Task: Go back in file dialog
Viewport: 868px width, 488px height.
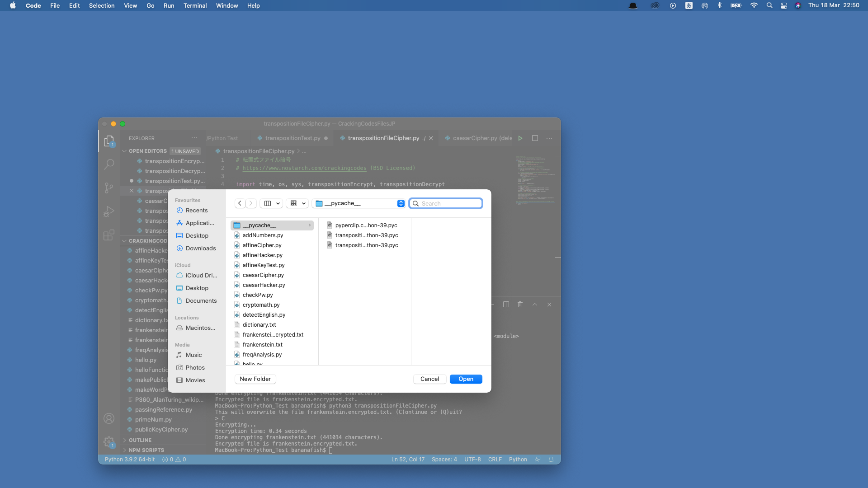Action: coord(240,203)
